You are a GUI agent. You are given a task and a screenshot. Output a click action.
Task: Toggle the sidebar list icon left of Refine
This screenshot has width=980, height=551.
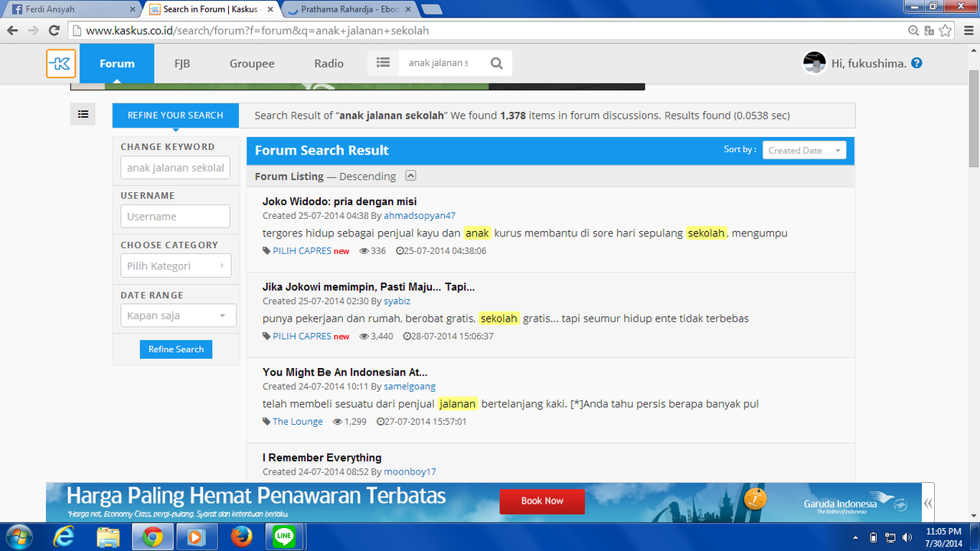click(83, 114)
